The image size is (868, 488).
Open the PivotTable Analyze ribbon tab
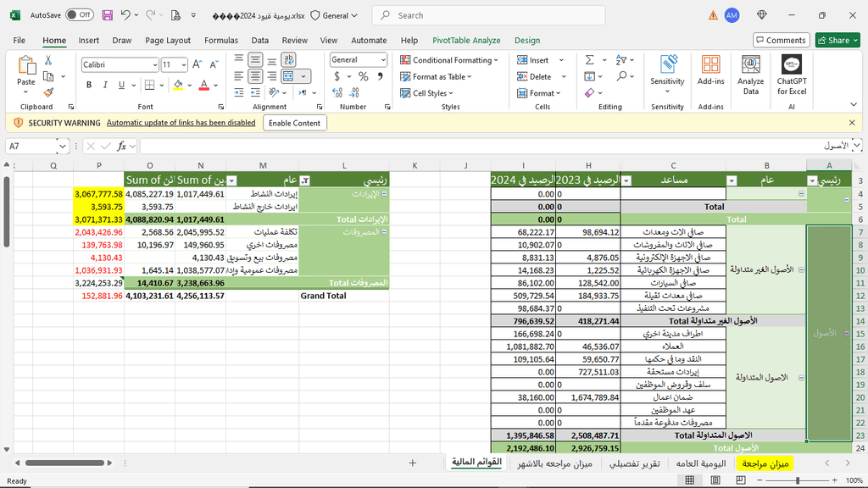tap(466, 40)
